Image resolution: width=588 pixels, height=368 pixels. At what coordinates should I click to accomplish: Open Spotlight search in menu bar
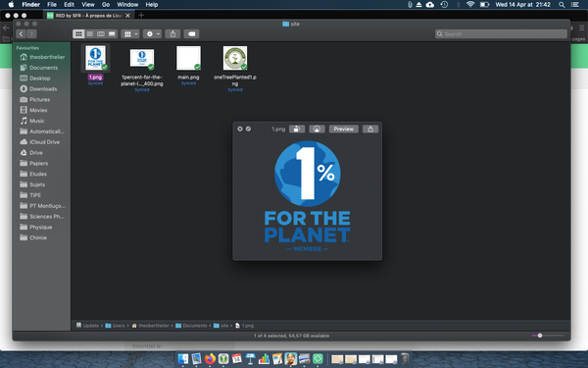562,5
